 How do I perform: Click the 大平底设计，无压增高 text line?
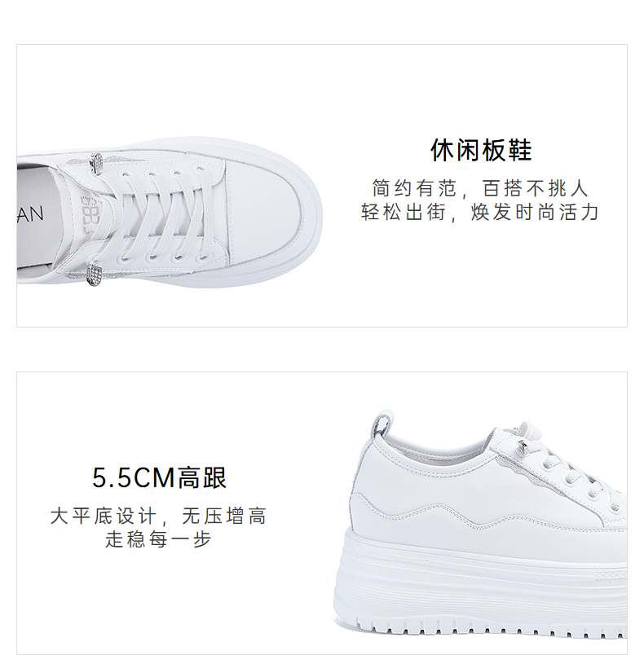click(158, 516)
